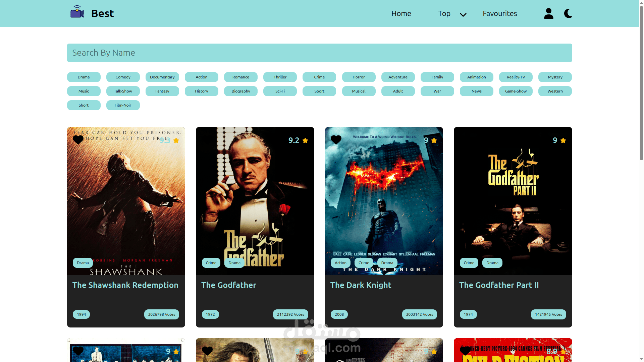Pick the Musical genre filter
The width and height of the screenshot is (644, 362).
pyautogui.click(x=359, y=91)
